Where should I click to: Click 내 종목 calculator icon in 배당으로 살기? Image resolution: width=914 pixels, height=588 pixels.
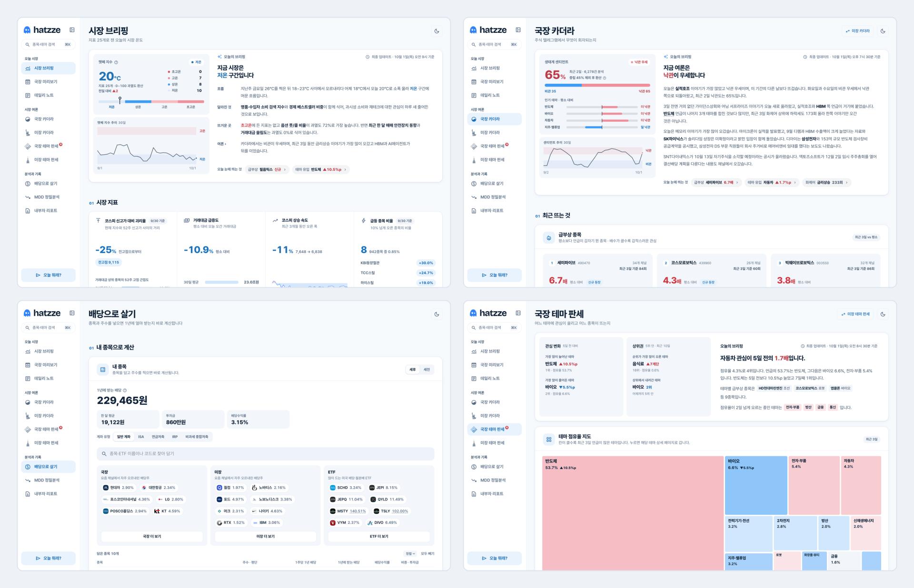102,369
